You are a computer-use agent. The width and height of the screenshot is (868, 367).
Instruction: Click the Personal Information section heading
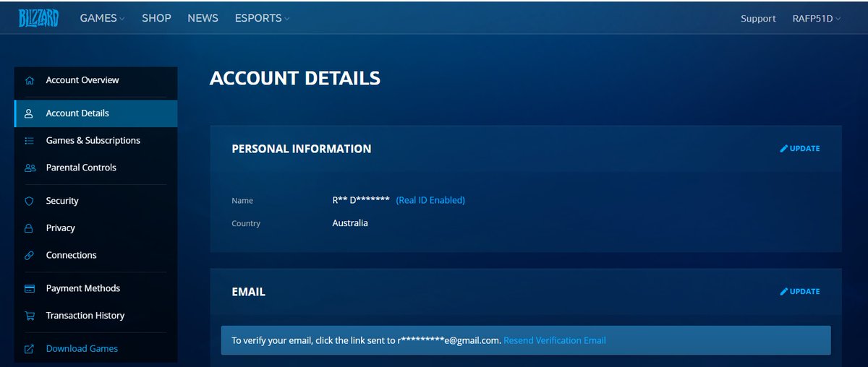point(302,149)
